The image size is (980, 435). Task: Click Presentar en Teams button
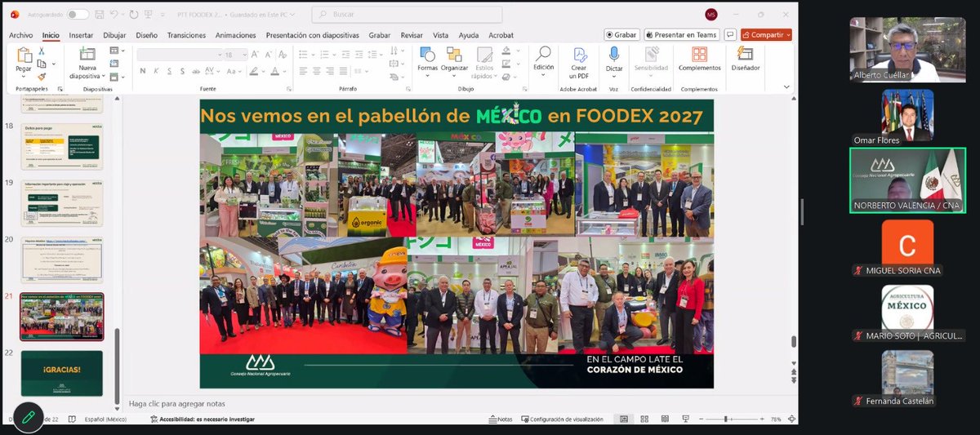681,35
